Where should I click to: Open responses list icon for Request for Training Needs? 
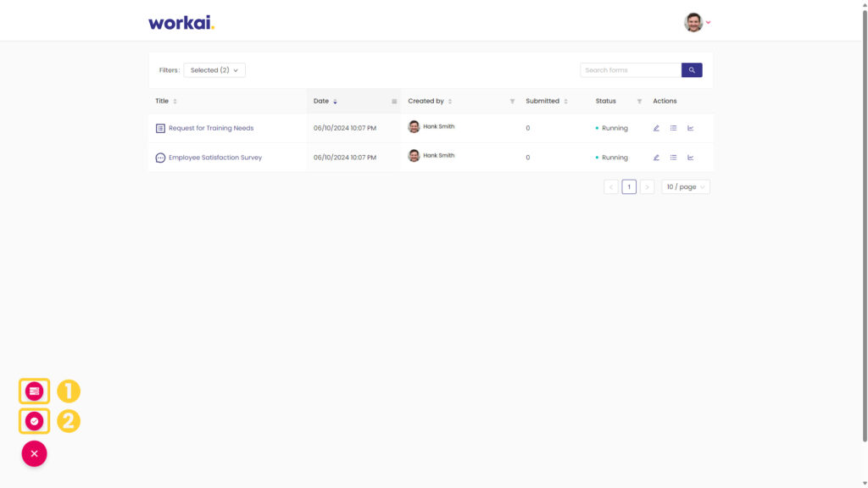[x=673, y=128]
